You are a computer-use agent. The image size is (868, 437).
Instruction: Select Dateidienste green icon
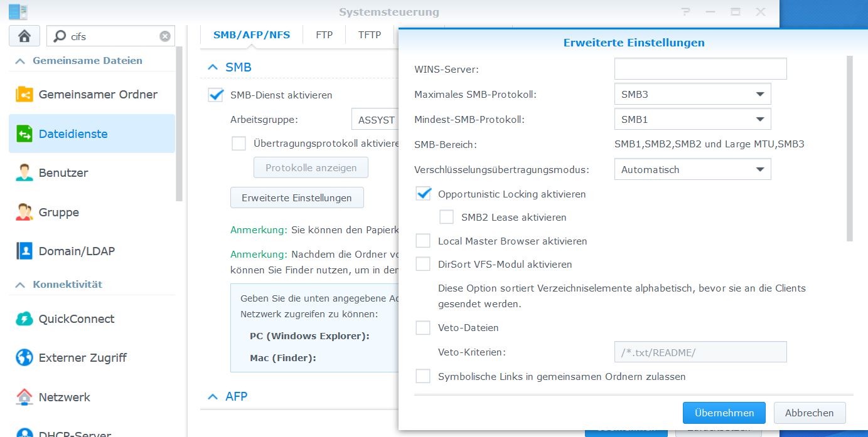click(24, 134)
